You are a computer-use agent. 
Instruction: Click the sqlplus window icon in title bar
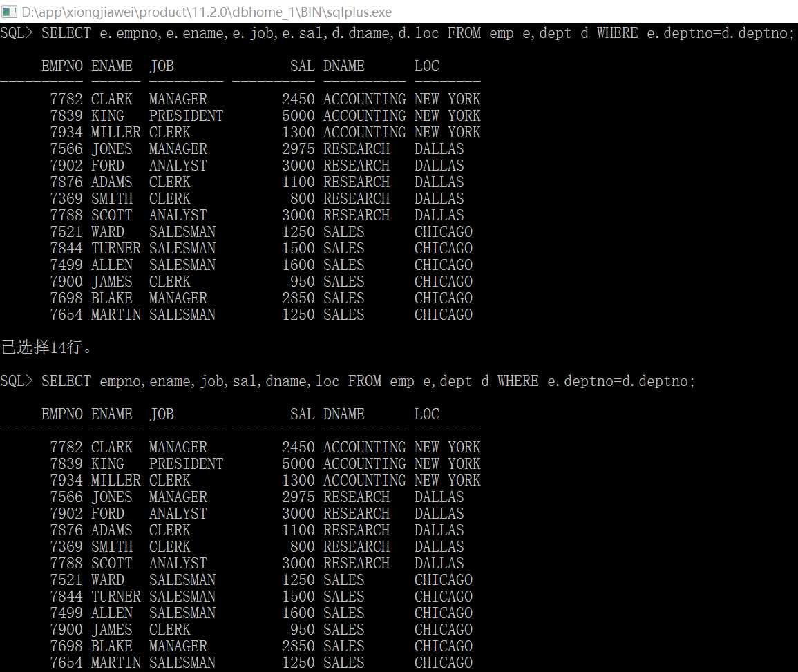tap(9, 11)
